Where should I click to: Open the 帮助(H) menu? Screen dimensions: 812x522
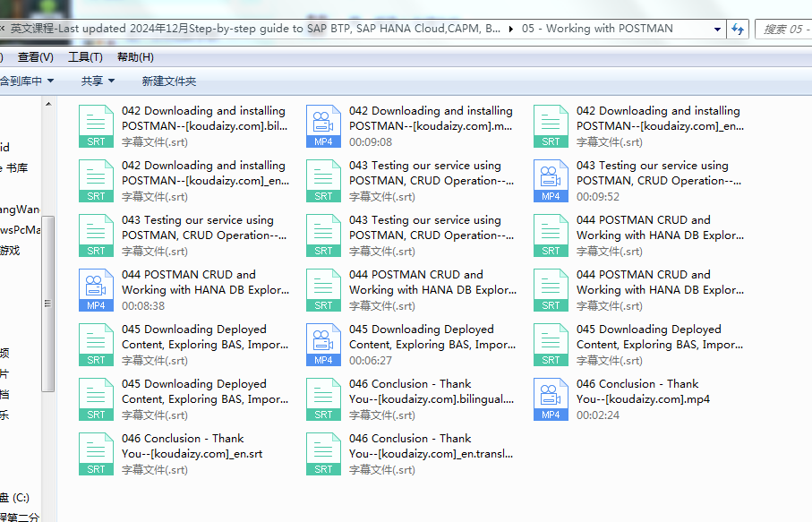coord(135,57)
